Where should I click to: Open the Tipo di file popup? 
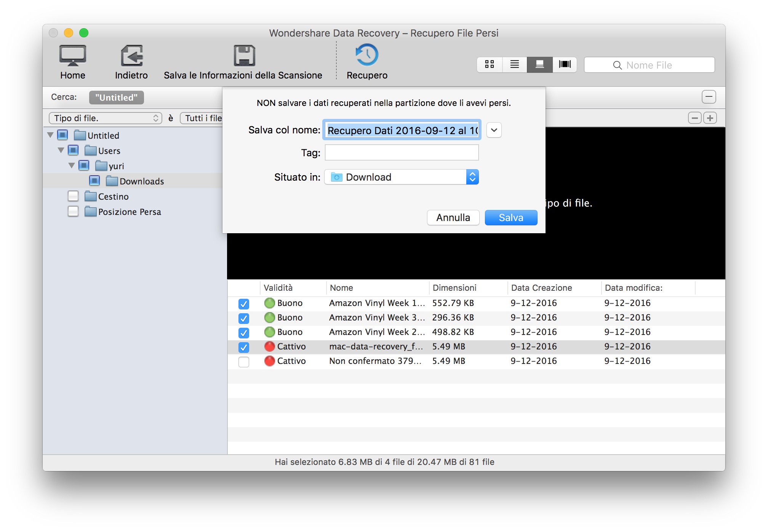point(106,118)
